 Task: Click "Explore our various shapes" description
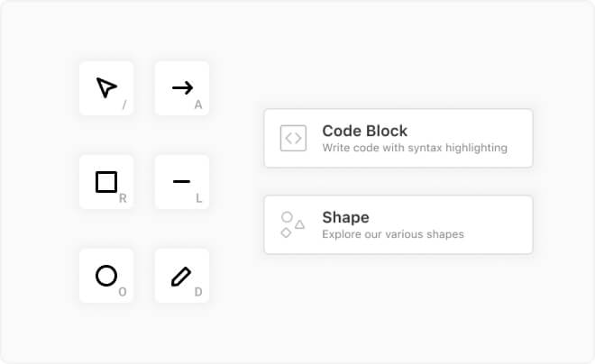(392, 234)
